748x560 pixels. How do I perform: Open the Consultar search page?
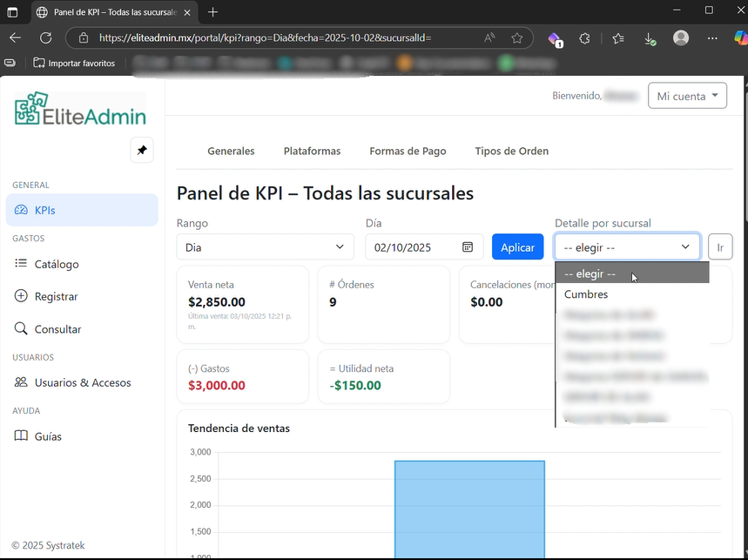(57, 329)
